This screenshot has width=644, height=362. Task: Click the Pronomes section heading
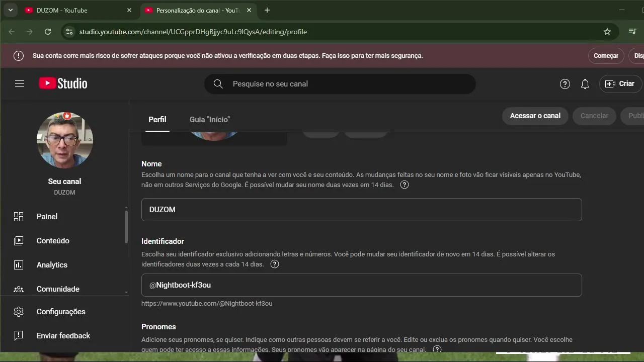click(158, 327)
